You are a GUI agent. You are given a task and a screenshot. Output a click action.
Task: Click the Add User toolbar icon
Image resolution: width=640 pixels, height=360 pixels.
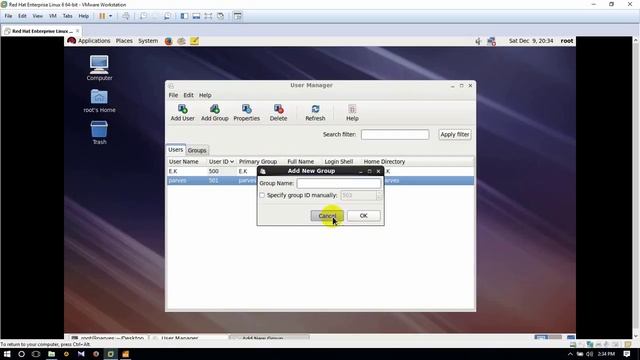click(x=182, y=112)
